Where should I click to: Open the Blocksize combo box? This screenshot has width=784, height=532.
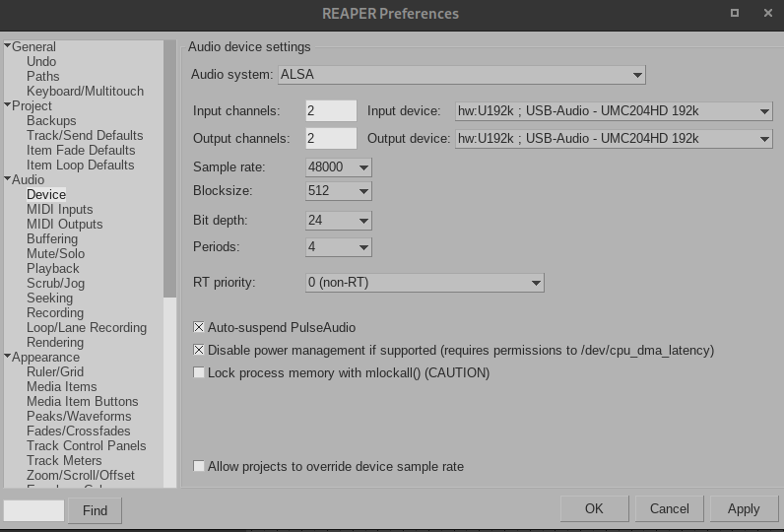339,191
